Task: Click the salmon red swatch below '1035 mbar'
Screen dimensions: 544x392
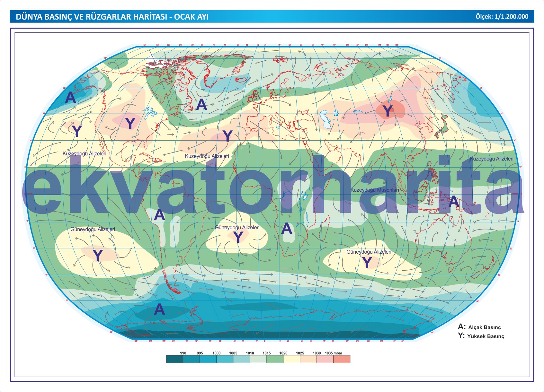Action: tap(342, 359)
